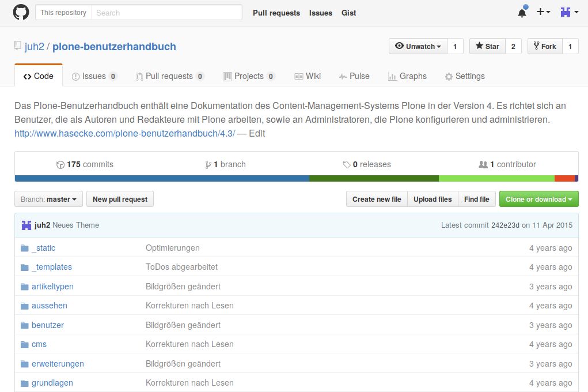Image resolution: width=588 pixels, height=392 pixels.
Task: Open the new item plus dropdown in header
Action: coord(543,12)
